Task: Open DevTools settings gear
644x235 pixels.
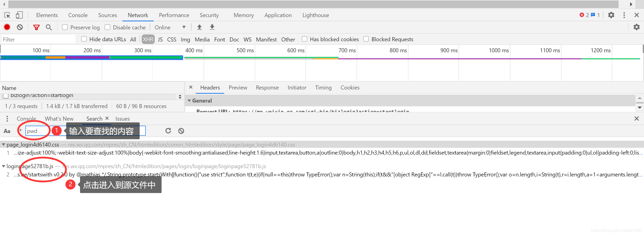Action: 611,15
